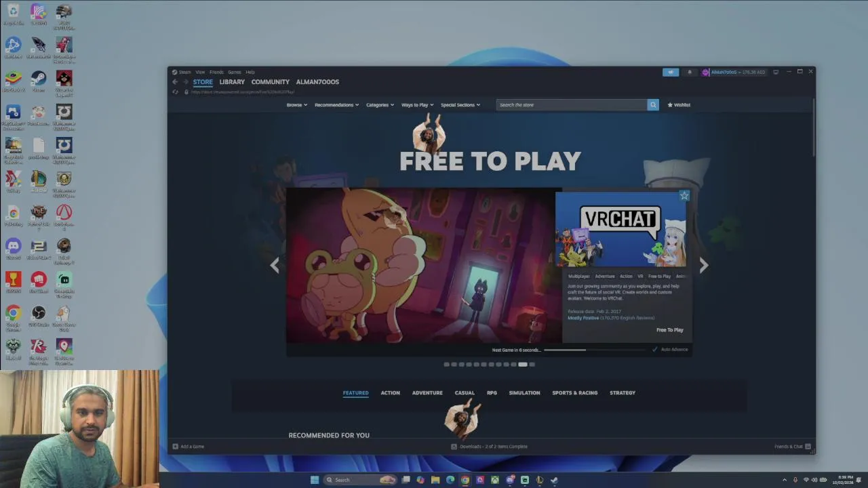Open the Steam announcements megaphone button
The image size is (868, 488).
(671, 72)
